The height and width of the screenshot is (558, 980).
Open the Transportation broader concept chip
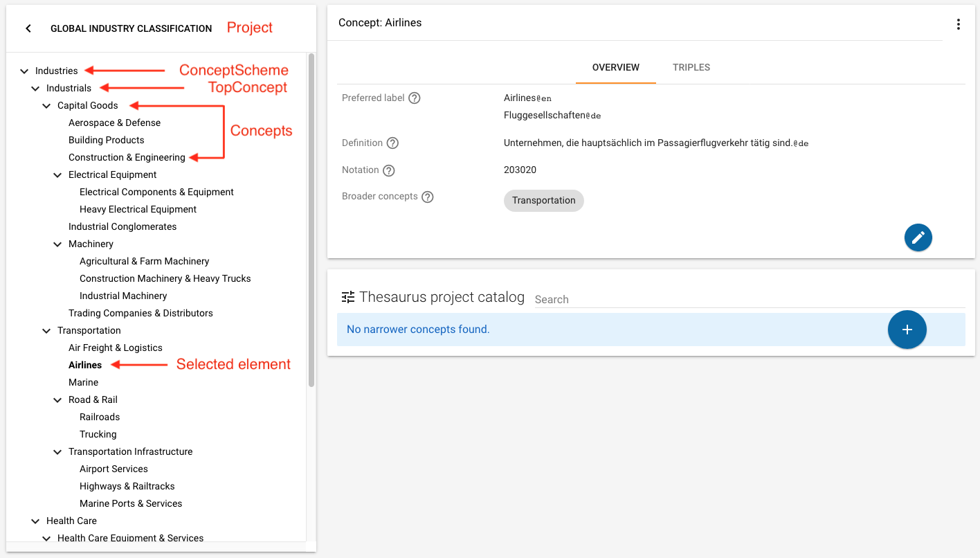tap(543, 201)
